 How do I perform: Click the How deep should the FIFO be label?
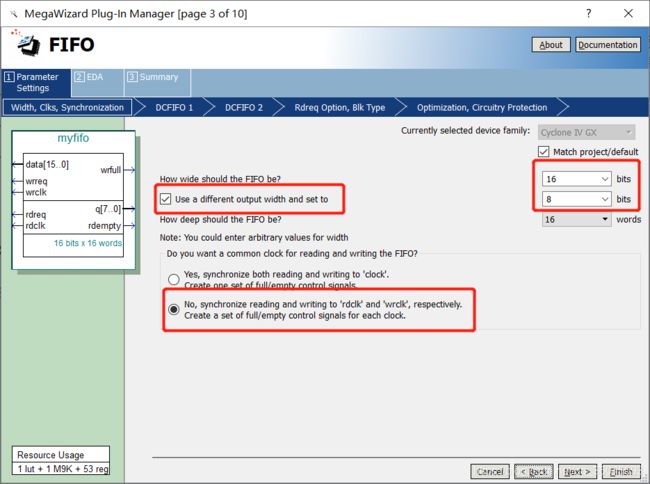(x=221, y=219)
